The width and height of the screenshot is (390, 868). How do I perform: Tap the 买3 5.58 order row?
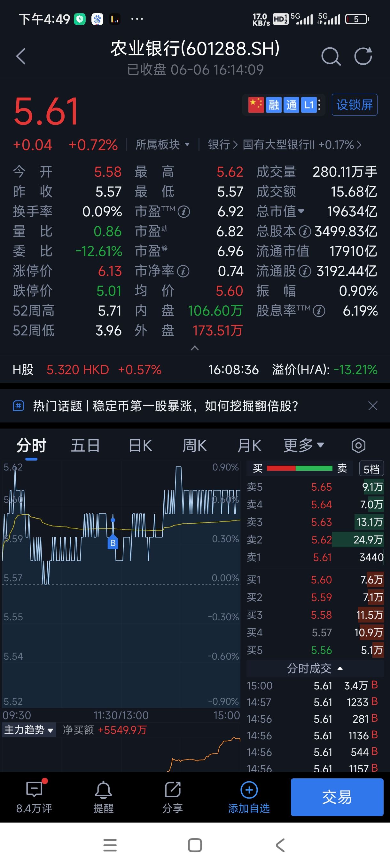(315, 615)
